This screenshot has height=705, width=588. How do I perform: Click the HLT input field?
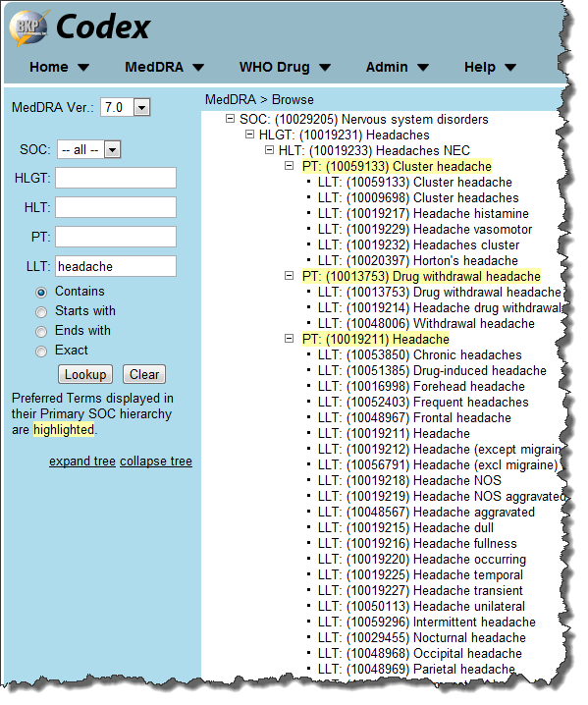pos(116,208)
